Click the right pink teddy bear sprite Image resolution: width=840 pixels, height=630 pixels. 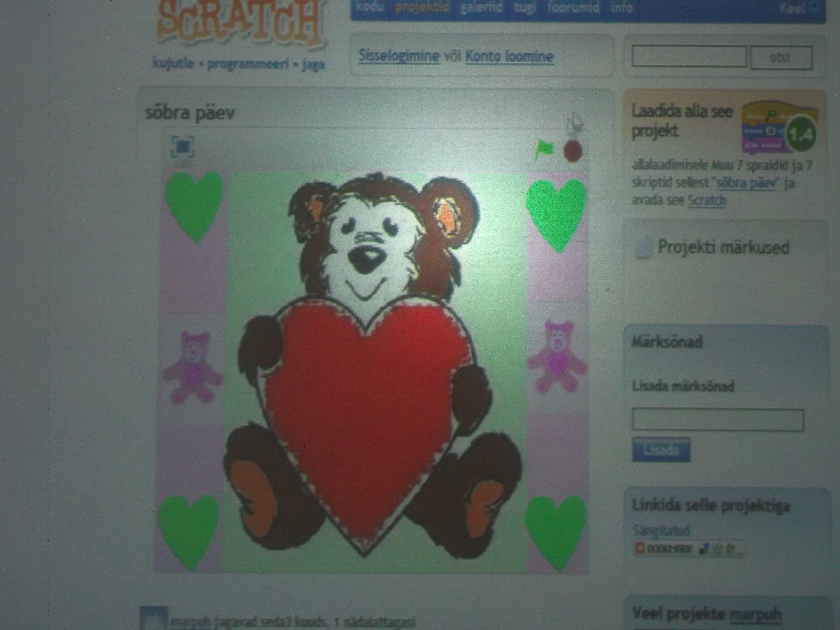tap(558, 357)
